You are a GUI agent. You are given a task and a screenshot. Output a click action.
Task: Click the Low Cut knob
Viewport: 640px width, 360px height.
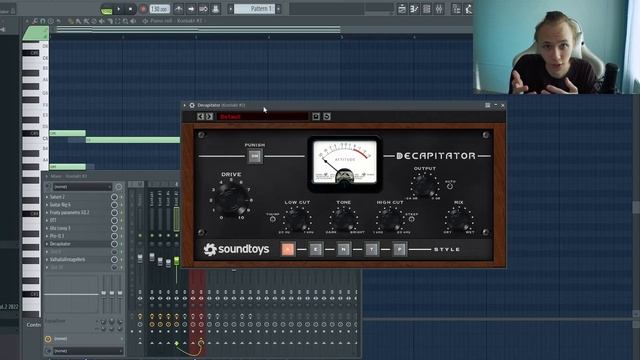[x=297, y=219]
